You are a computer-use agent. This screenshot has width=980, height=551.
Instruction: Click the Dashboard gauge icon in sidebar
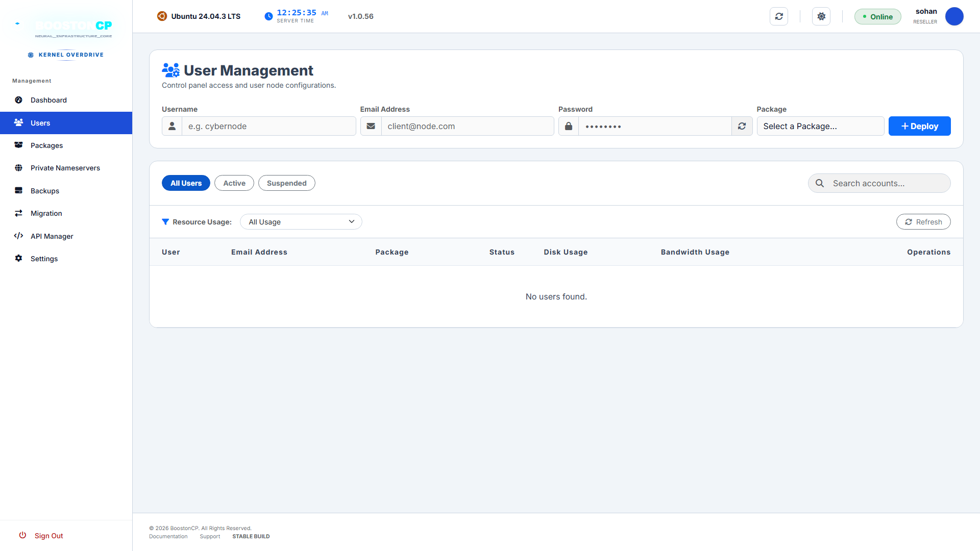(19, 100)
